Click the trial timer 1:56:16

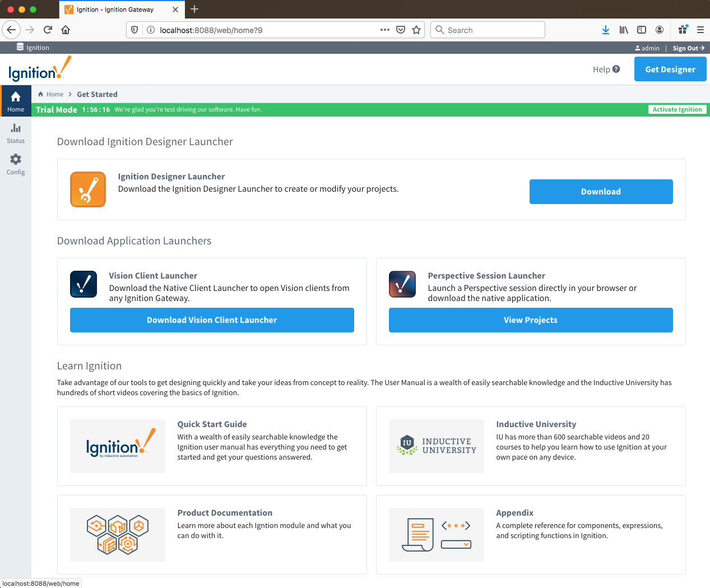coord(96,110)
